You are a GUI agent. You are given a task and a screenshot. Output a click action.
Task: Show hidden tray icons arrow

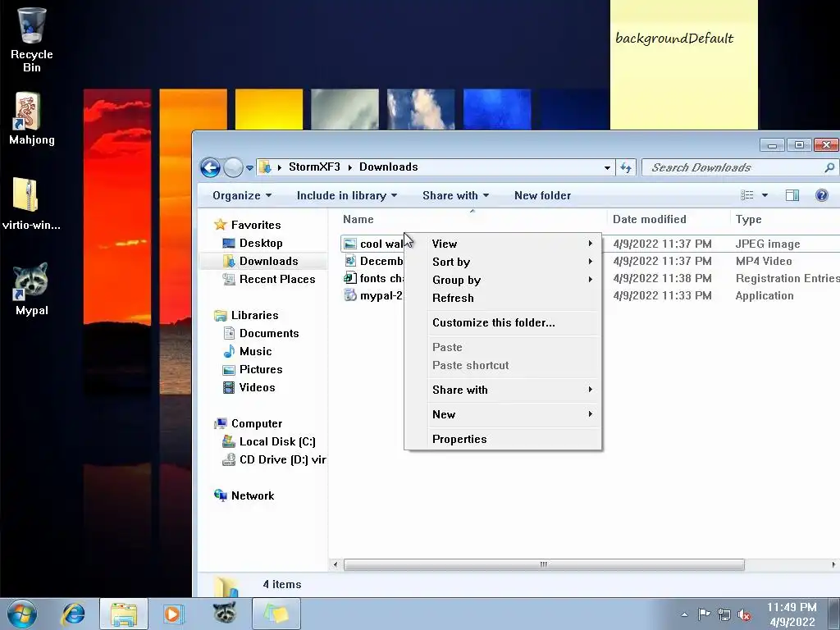684,614
